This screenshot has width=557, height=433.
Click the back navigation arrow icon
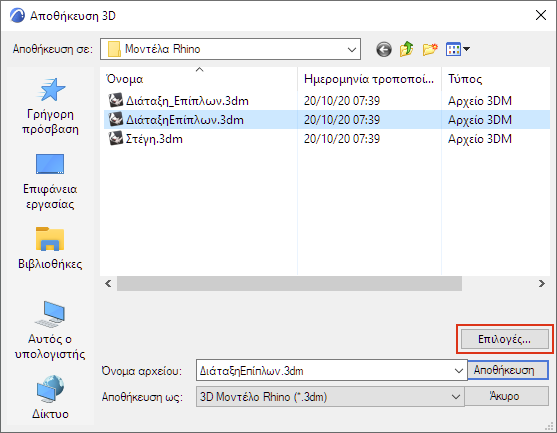384,49
